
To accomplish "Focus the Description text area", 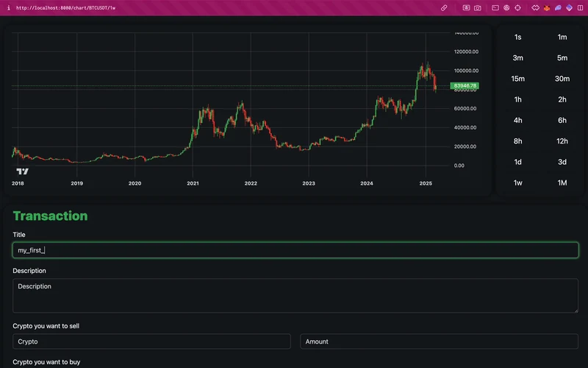I will click(295, 296).
